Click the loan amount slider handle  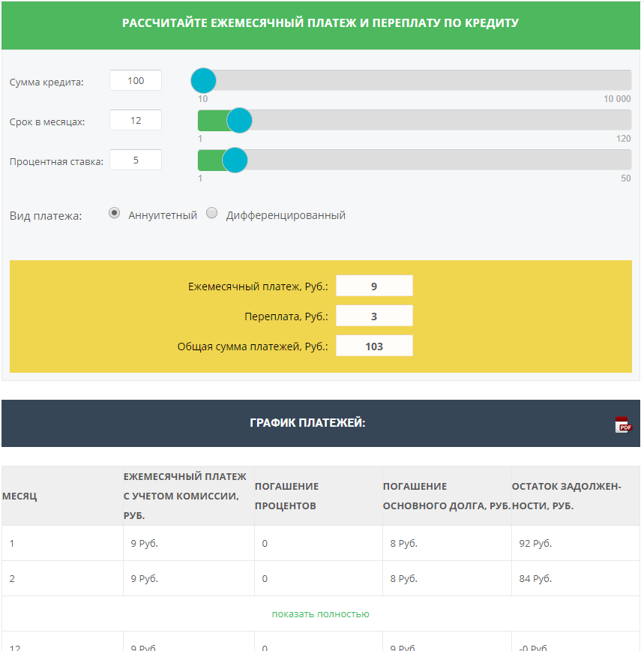(203, 80)
